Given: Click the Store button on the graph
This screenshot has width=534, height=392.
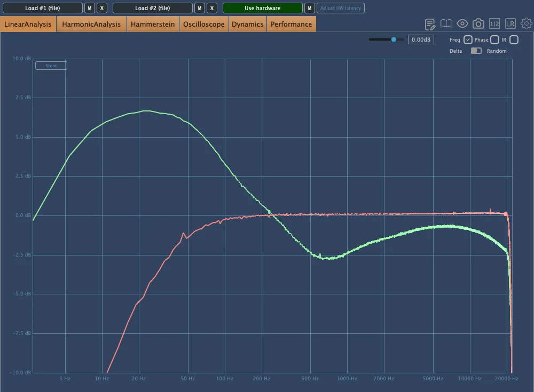Looking at the screenshot, I should [51, 66].
